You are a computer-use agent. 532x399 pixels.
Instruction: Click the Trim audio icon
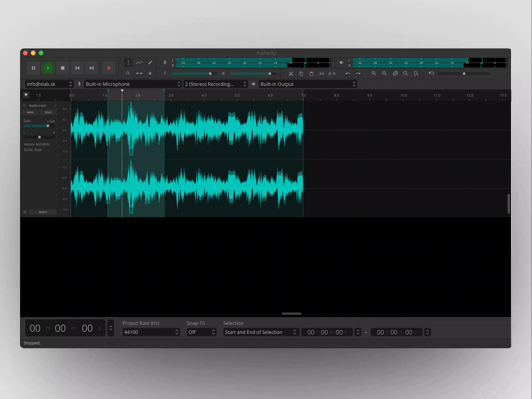(322, 74)
